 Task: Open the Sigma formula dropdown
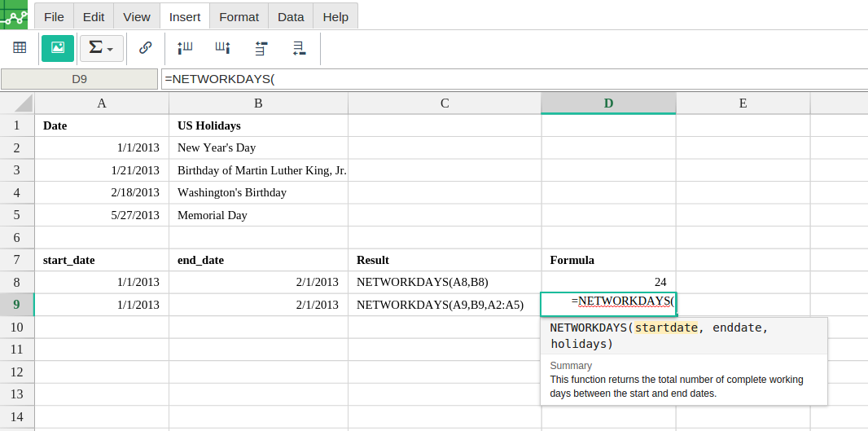[x=102, y=48]
